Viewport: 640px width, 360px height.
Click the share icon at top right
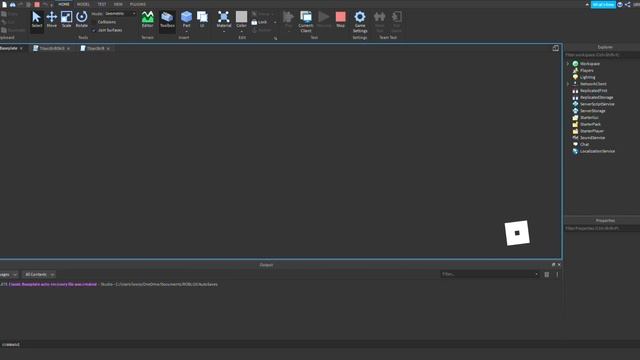coord(628,4)
